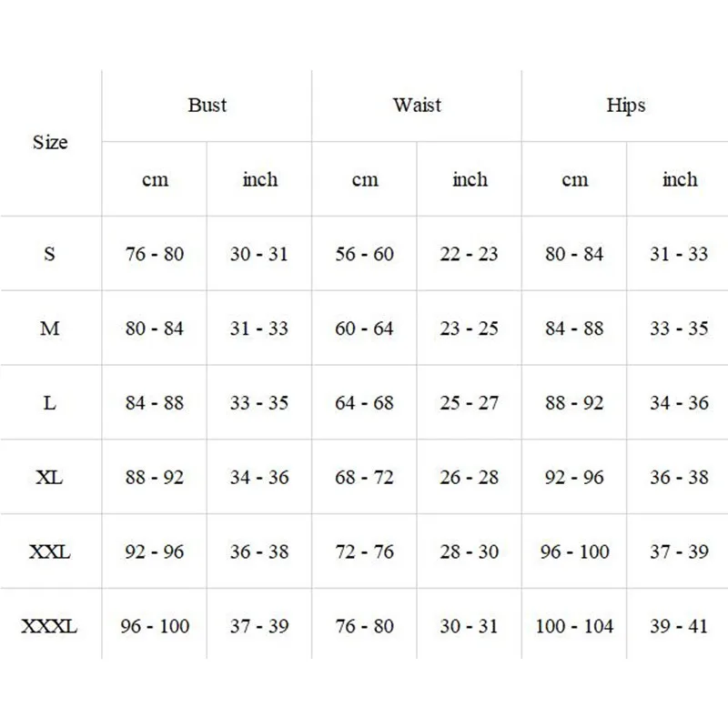Screen dimensions: 728x728
Task: Click the 25 - 27 waist inch cell
Action: click(469, 403)
